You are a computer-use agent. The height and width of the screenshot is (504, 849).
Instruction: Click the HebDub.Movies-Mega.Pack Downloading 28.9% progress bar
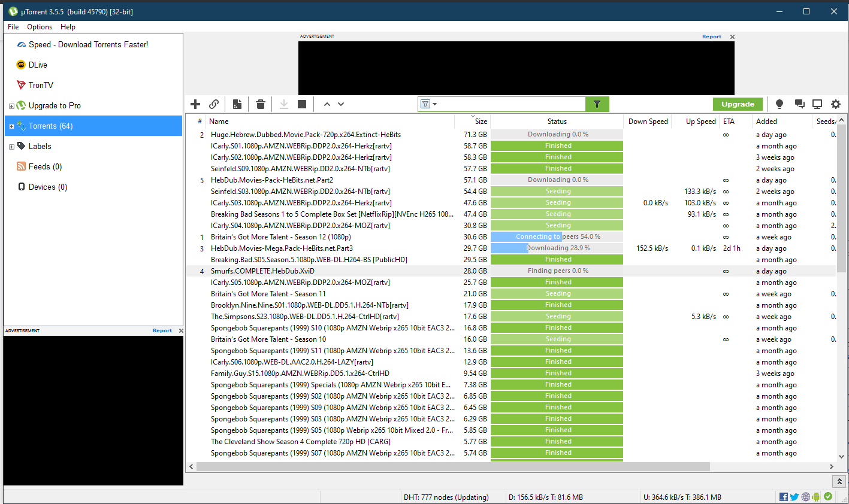pos(557,248)
